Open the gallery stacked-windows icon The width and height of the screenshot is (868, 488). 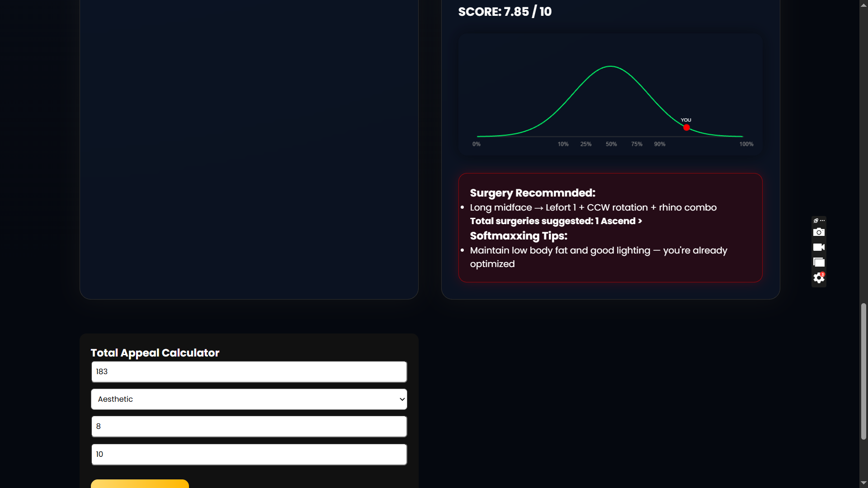(x=819, y=263)
